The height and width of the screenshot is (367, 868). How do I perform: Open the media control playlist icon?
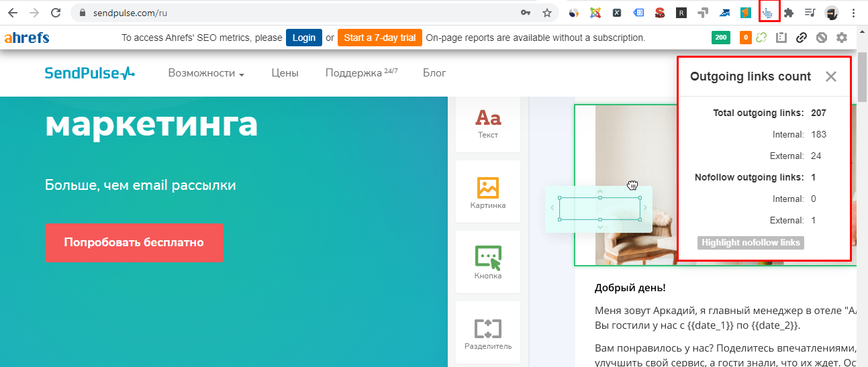pyautogui.click(x=810, y=13)
